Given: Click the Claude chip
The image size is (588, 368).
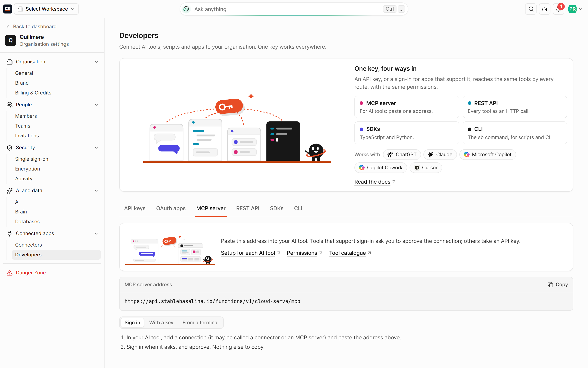Looking at the screenshot, I should 440,155.
